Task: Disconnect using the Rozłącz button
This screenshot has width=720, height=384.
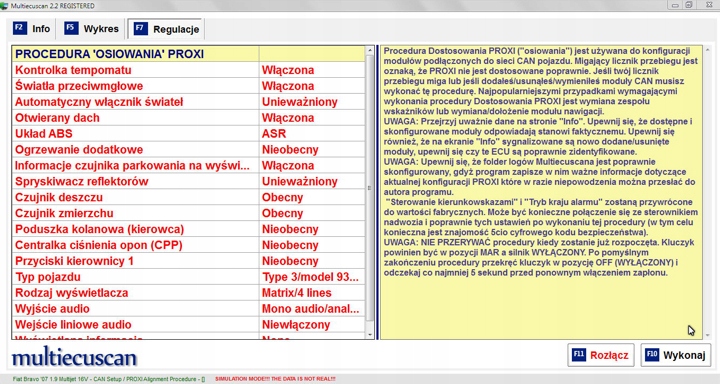Action: click(601, 355)
